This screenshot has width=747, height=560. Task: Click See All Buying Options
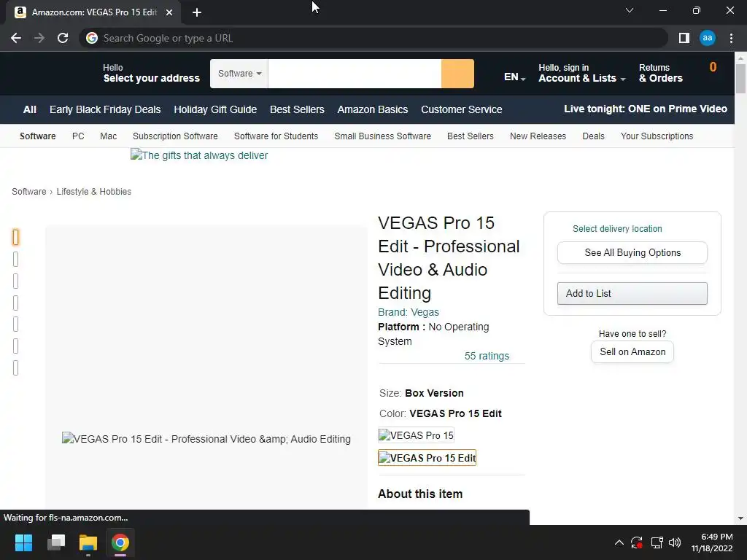pos(632,253)
